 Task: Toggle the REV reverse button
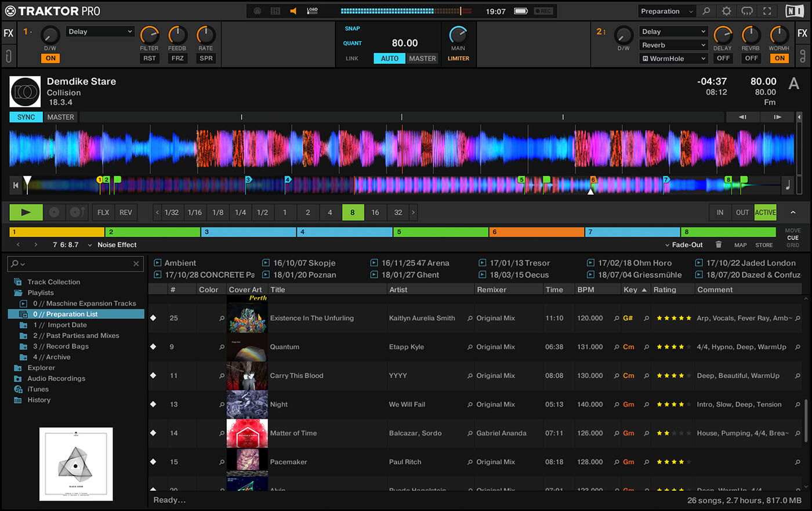tap(126, 212)
